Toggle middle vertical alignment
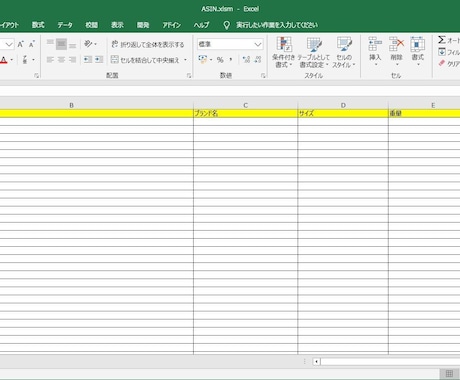The height and width of the screenshot is (380, 460). [x=61, y=44]
